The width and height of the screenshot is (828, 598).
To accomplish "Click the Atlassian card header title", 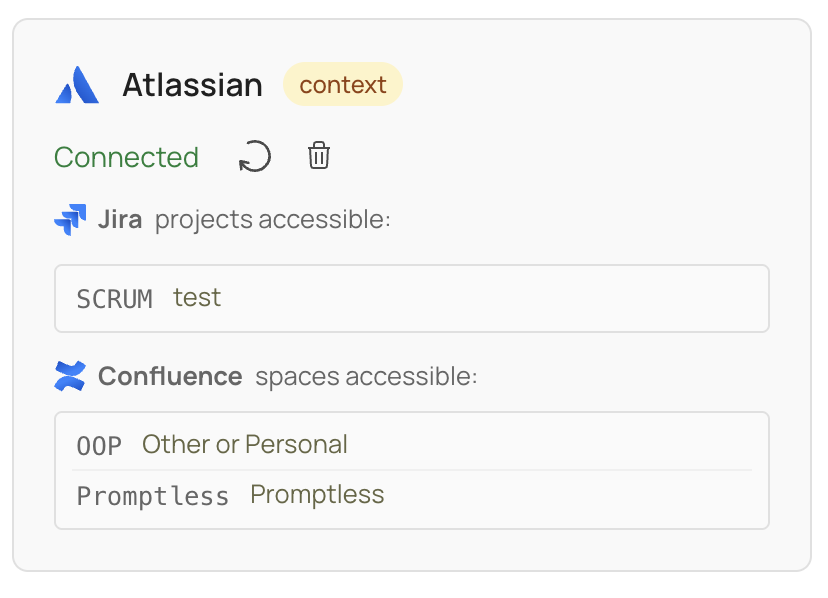I will point(192,85).
